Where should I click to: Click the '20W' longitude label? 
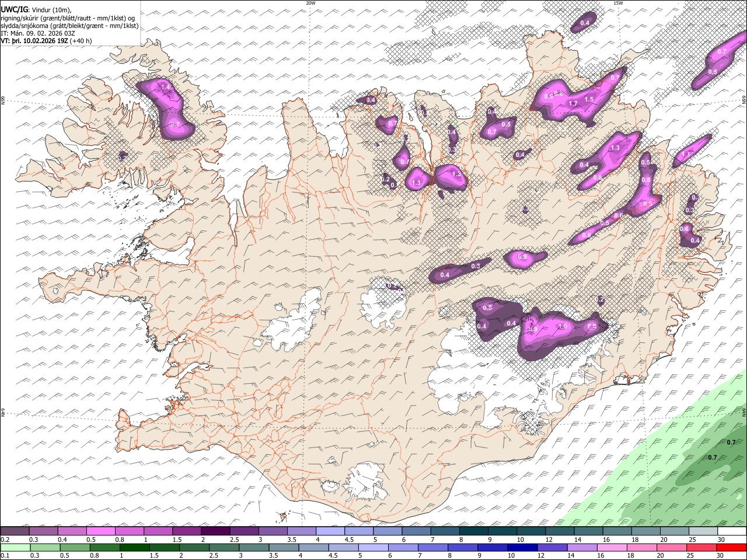point(310,3)
